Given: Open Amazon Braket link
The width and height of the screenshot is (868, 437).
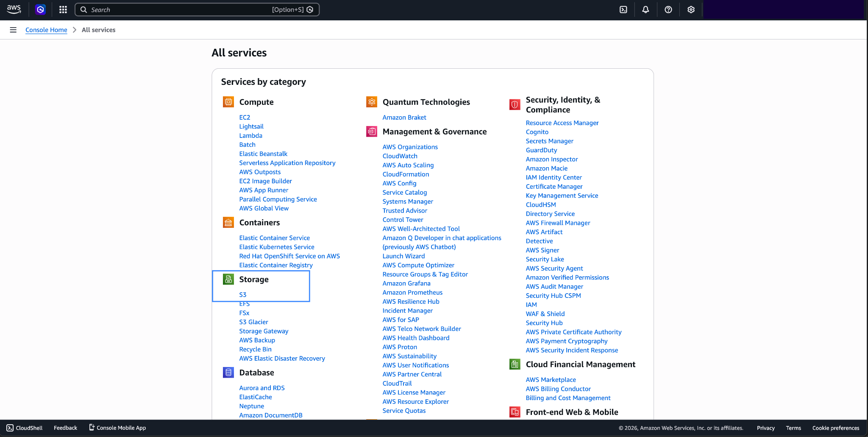Looking at the screenshot, I should point(404,117).
